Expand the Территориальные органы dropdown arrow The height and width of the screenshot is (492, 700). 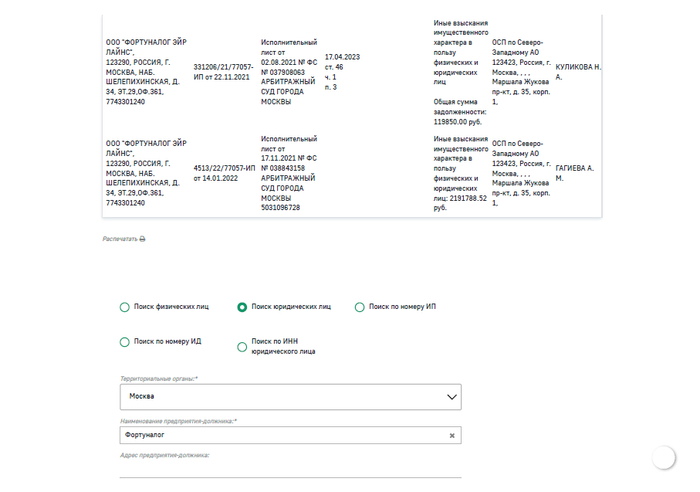point(449,397)
